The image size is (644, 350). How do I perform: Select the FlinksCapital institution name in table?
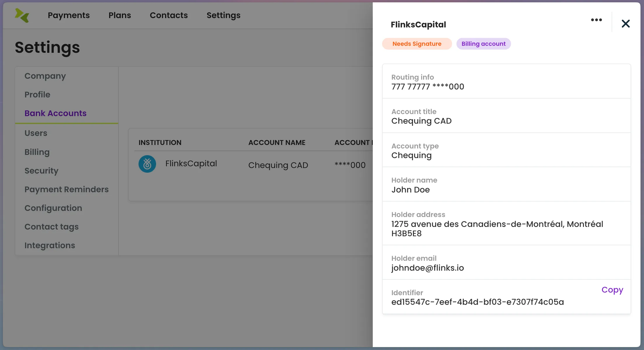pos(191,163)
